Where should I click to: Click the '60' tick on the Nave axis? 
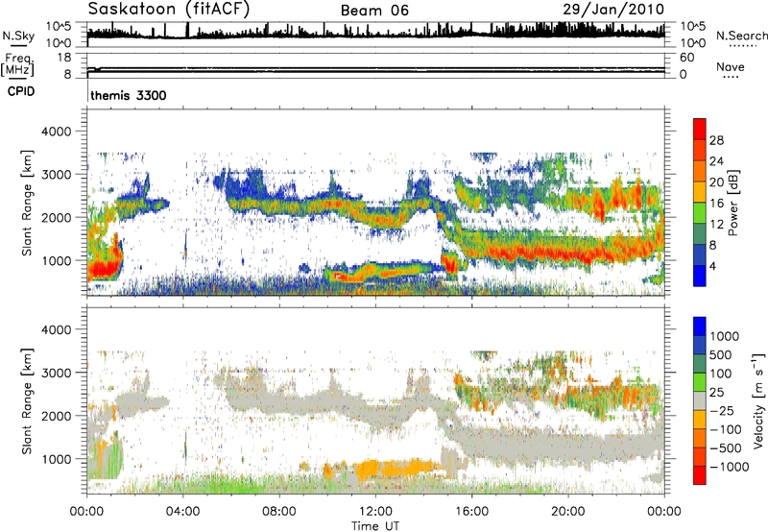pyautogui.click(x=686, y=58)
